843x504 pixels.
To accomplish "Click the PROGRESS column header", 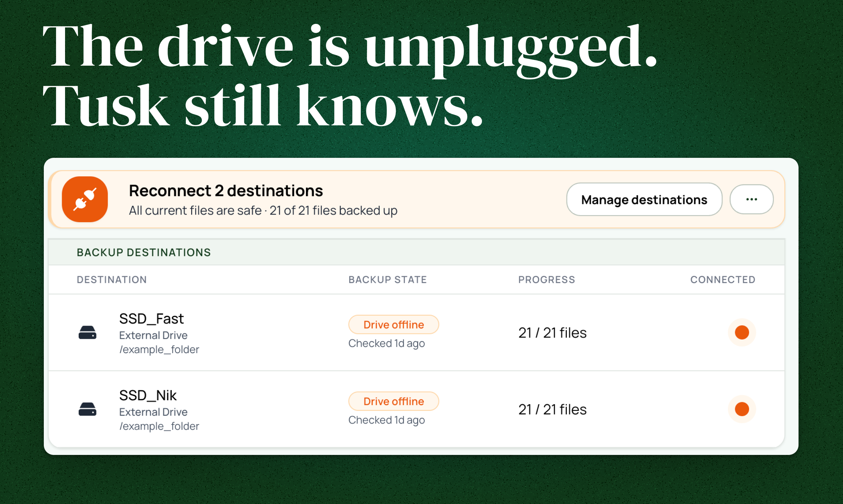I will [x=547, y=280].
